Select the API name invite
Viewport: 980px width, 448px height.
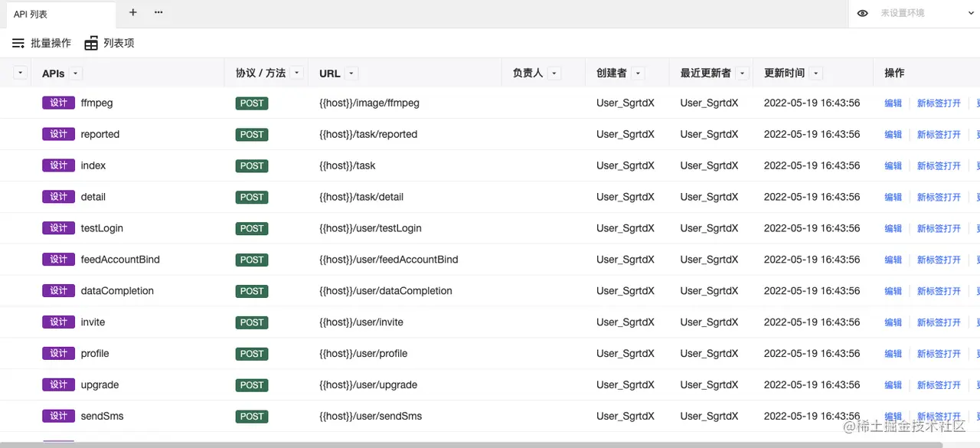pyautogui.click(x=93, y=322)
